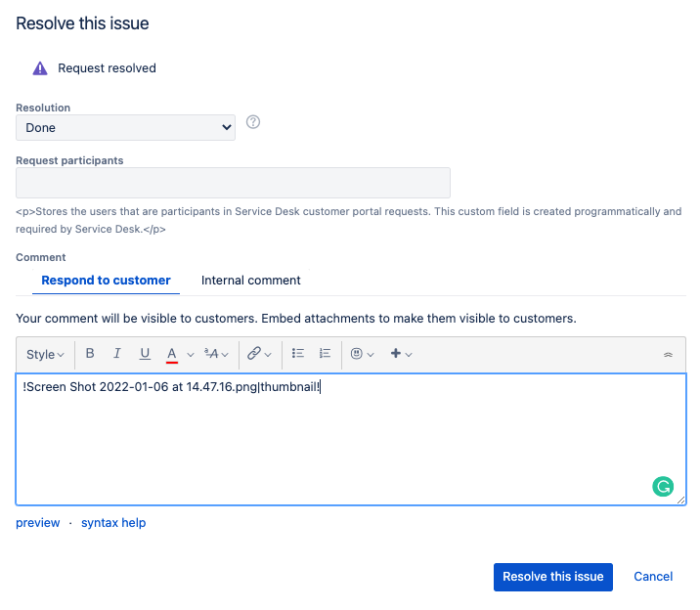Toggle underline formatting in the editor
The width and height of the screenshot is (700, 610).
(145, 354)
